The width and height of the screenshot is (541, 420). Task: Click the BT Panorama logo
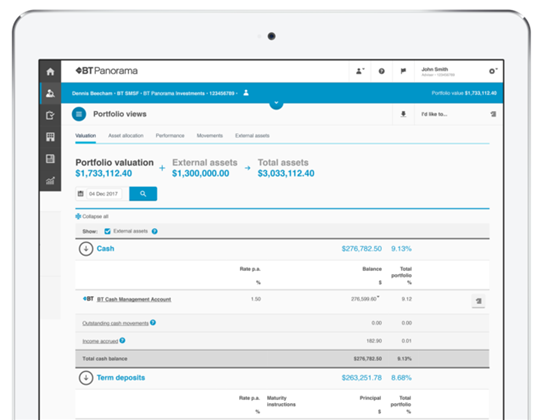[x=107, y=71]
